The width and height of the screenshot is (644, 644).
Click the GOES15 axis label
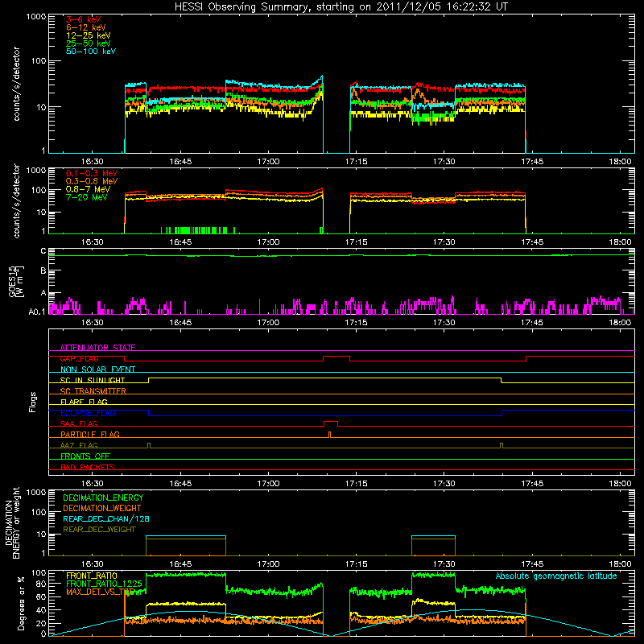point(16,282)
